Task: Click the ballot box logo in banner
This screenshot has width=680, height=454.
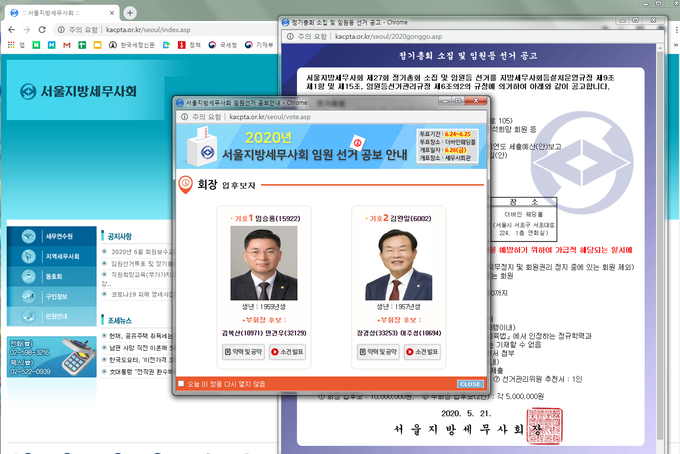Action: [202, 147]
